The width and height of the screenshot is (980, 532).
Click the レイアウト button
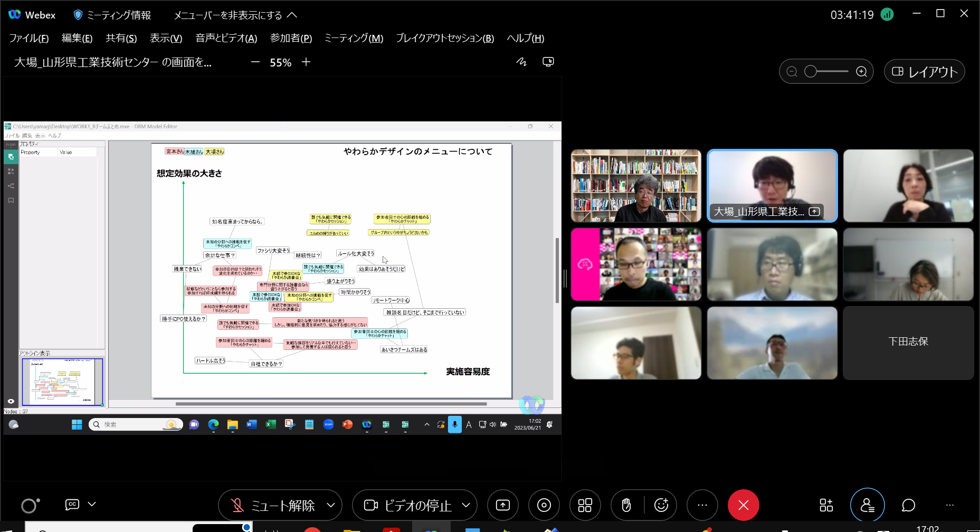tap(924, 71)
